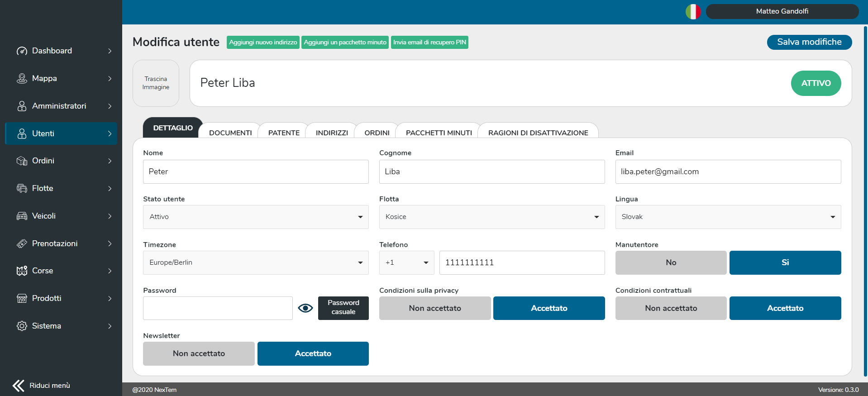The height and width of the screenshot is (396, 868).
Task: Click Invia email di recupero PIN
Action: 429,42
